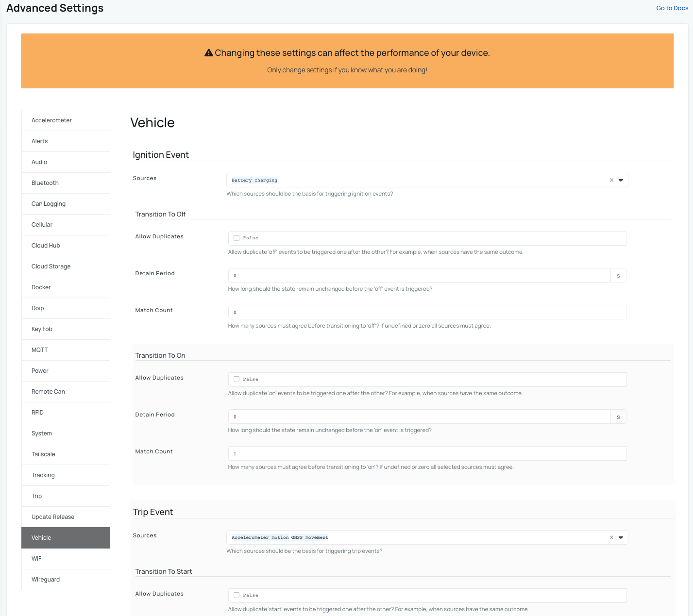Check Allow Duplicates under Transition To Start

tap(237, 595)
